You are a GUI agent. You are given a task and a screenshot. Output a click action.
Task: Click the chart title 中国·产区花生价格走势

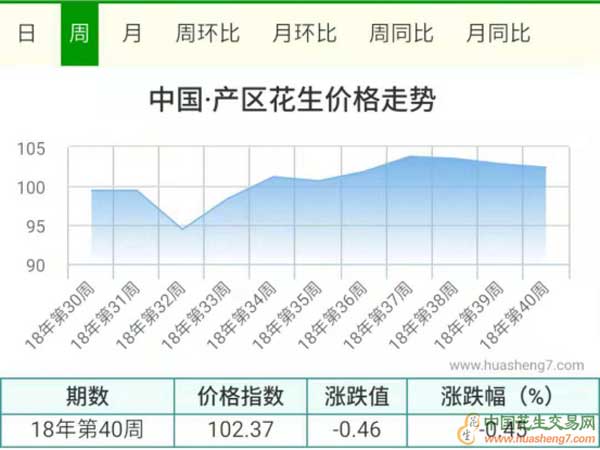pyautogui.click(x=292, y=100)
